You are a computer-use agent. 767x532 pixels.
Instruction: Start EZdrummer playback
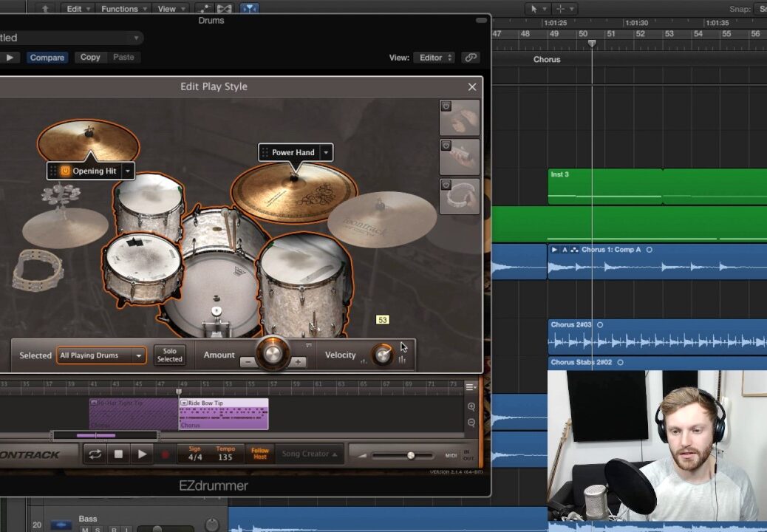pyautogui.click(x=143, y=454)
